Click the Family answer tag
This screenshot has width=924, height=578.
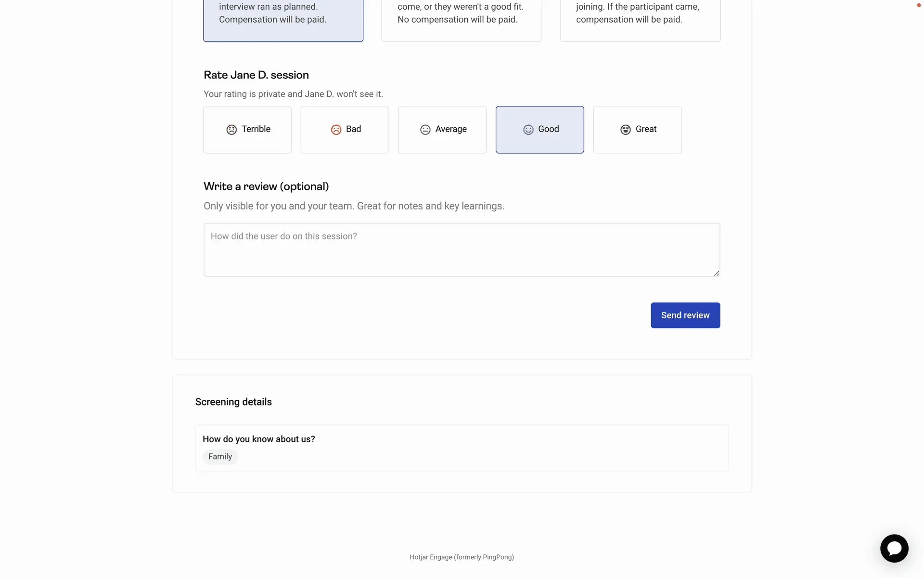pyautogui.click(x=220, y=457)
